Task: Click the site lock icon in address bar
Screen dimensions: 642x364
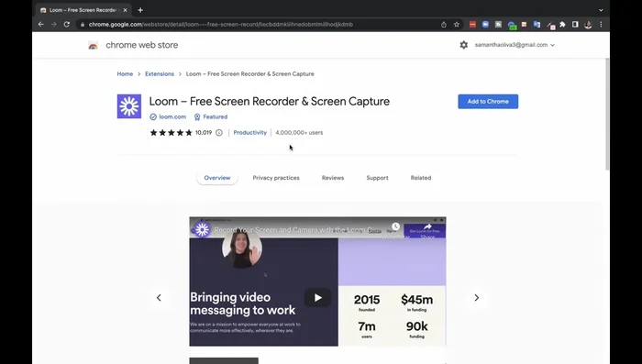Action: pyautogui.click(x=83, y=25)
